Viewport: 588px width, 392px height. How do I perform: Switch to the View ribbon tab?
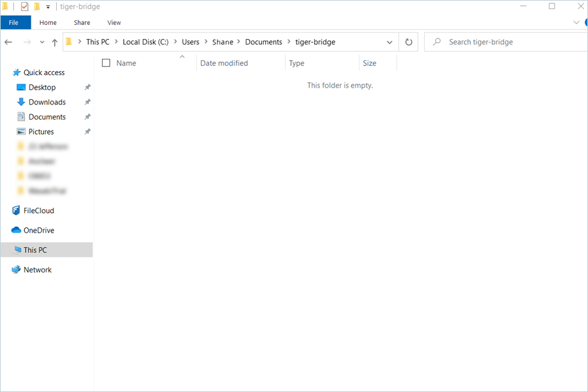[x=114, y=22]
